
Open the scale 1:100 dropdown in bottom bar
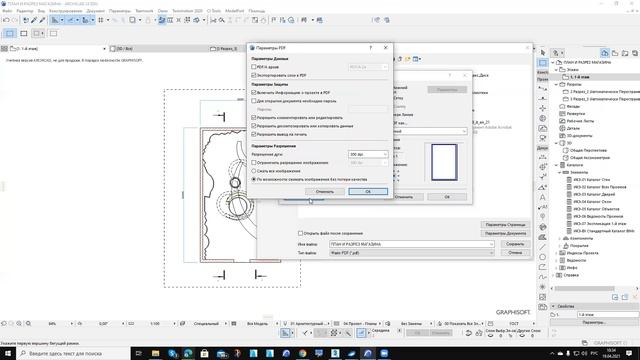pos(174,323)
